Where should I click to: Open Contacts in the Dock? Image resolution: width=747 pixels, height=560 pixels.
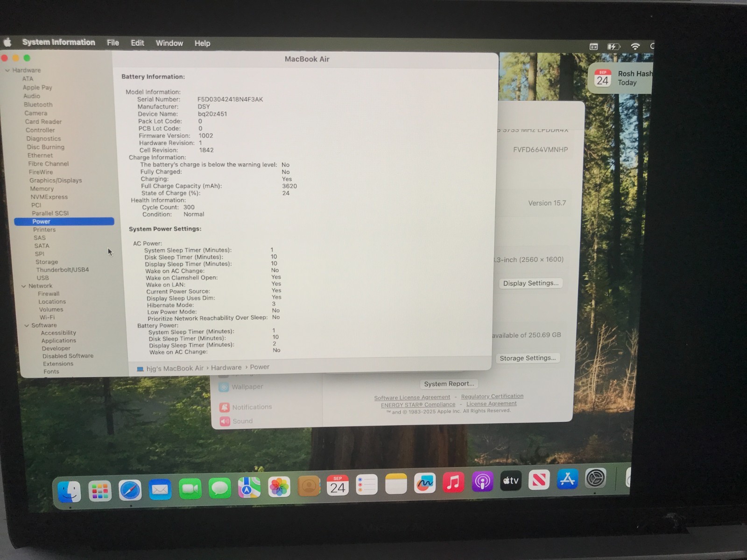(x=309, y=487)
